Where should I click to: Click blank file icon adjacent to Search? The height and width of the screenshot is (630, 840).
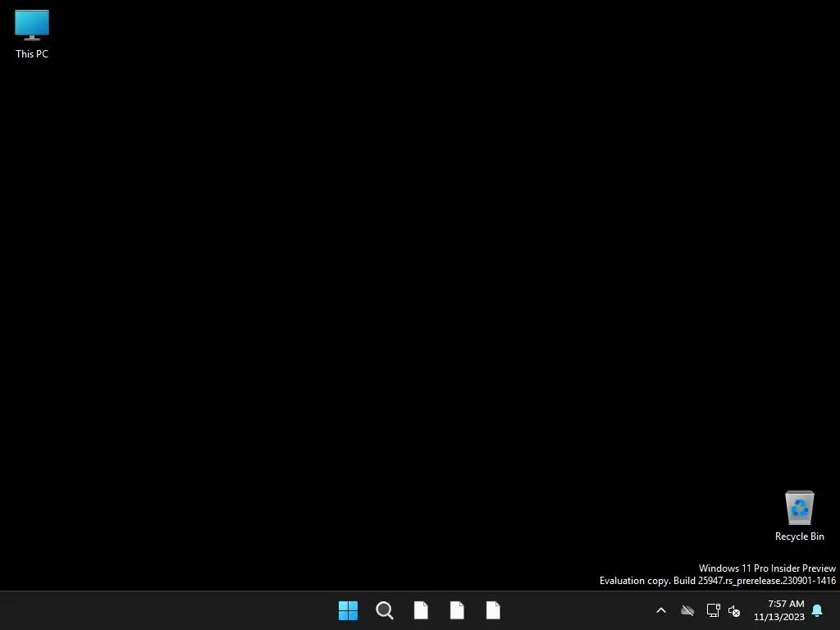pos(421,610)
